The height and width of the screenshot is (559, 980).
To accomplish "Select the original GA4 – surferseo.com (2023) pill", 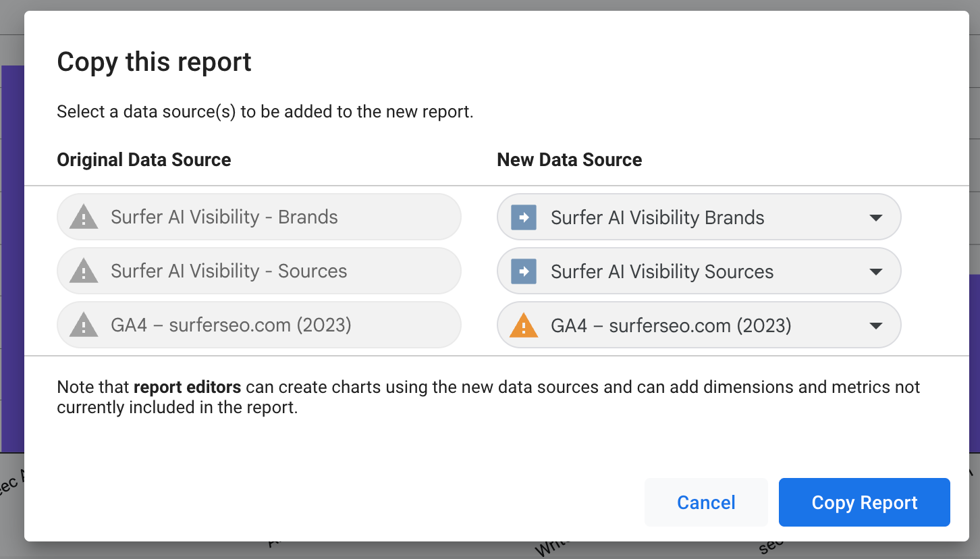I will point(259,325).
